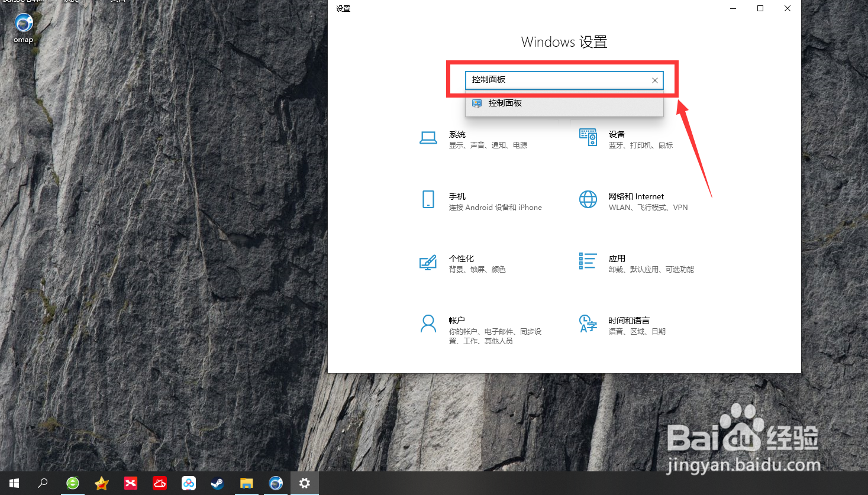Viewport: 868px width, 495px height.
Task: Launch the XMind app in taskbar
Action: [x=131, y=483]
